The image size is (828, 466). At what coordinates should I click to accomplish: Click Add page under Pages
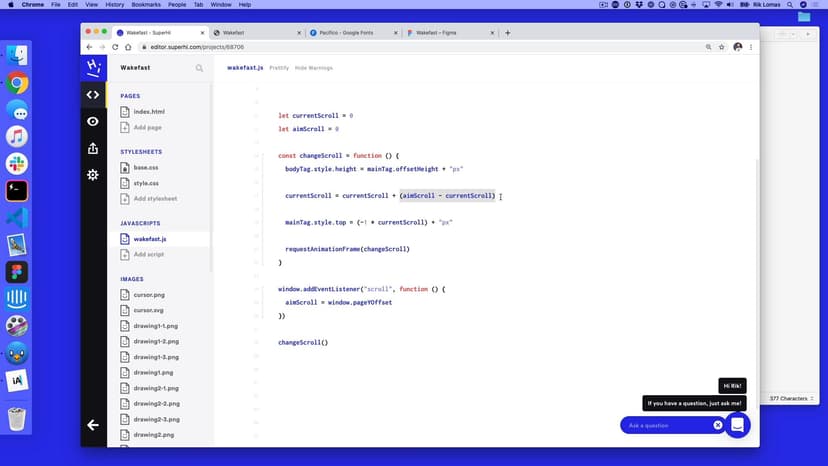click(x=147, y=127)
